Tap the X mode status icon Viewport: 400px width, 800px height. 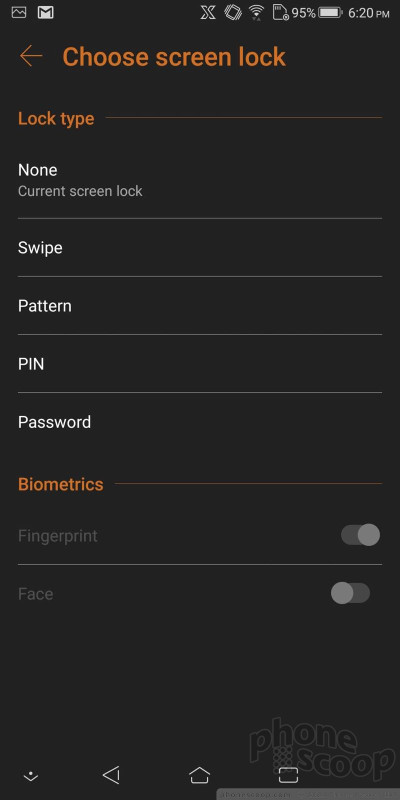pyautogui.click(x=208, y=13)
